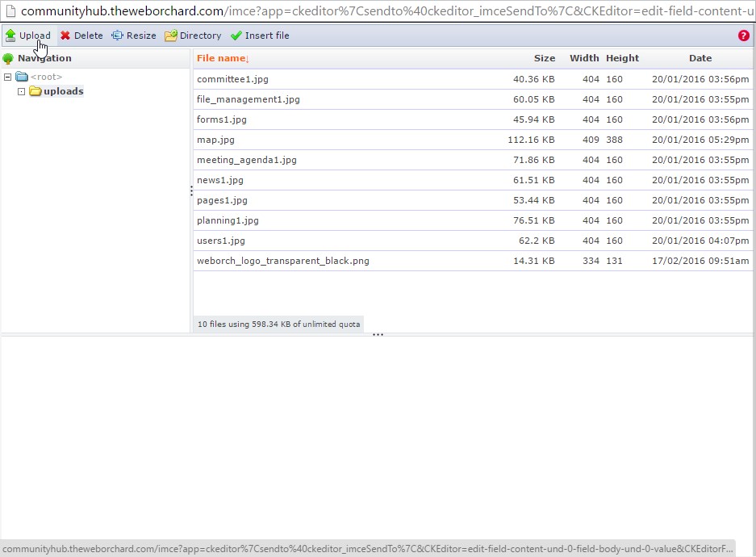Click the Delete toolbar label

point(88,36)
